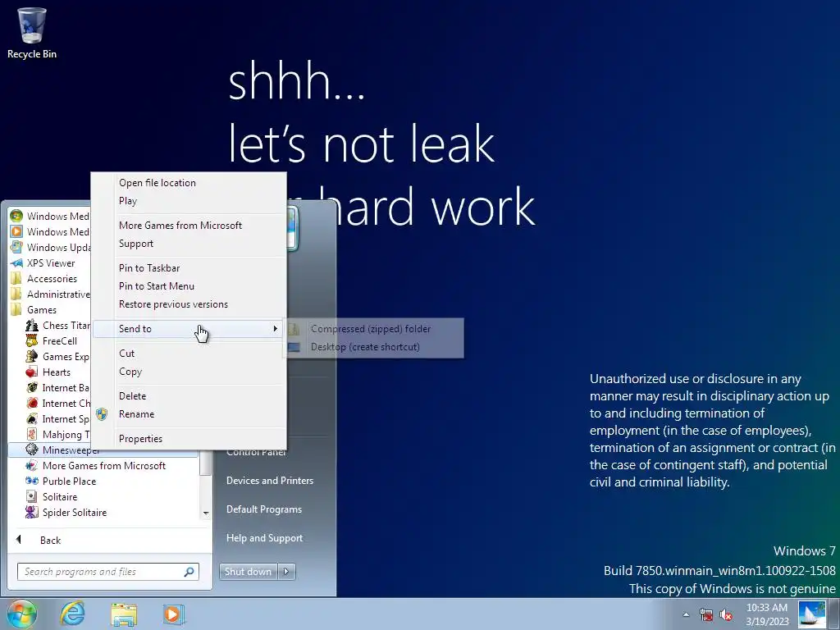Click the Internet Spades icon
Viewport: 840px width, 630px height.
pyautogui.click(x=32, y=418)
